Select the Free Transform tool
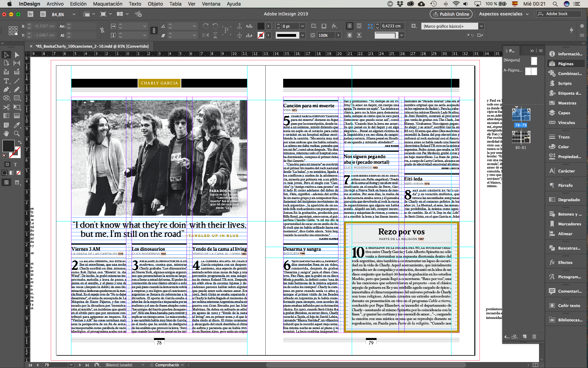 17,107
